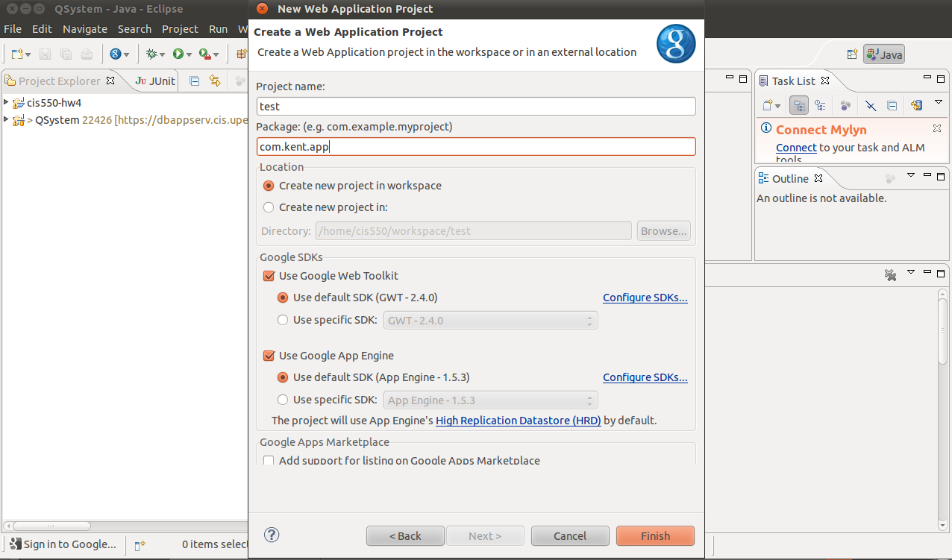Switch to the JUnit tab

[155, 81]
